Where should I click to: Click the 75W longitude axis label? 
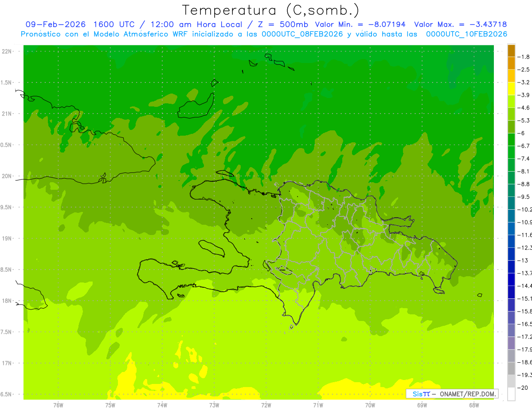tap(110, 405)
